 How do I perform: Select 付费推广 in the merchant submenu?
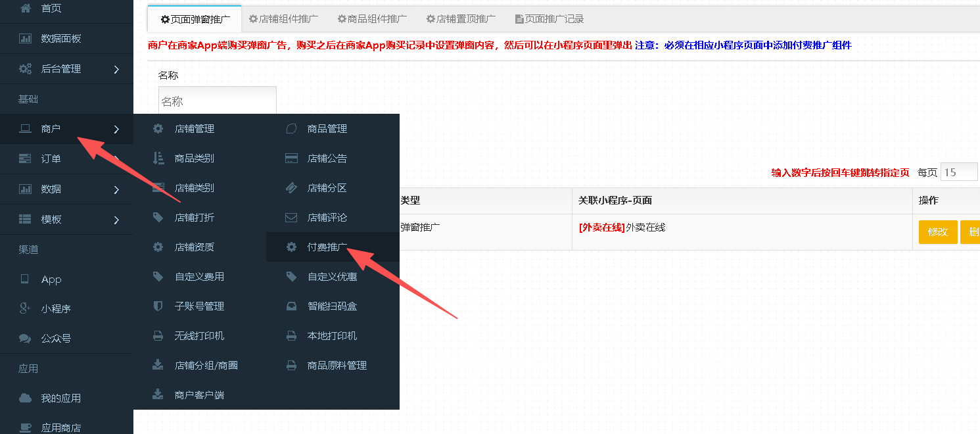click(327, 247)
